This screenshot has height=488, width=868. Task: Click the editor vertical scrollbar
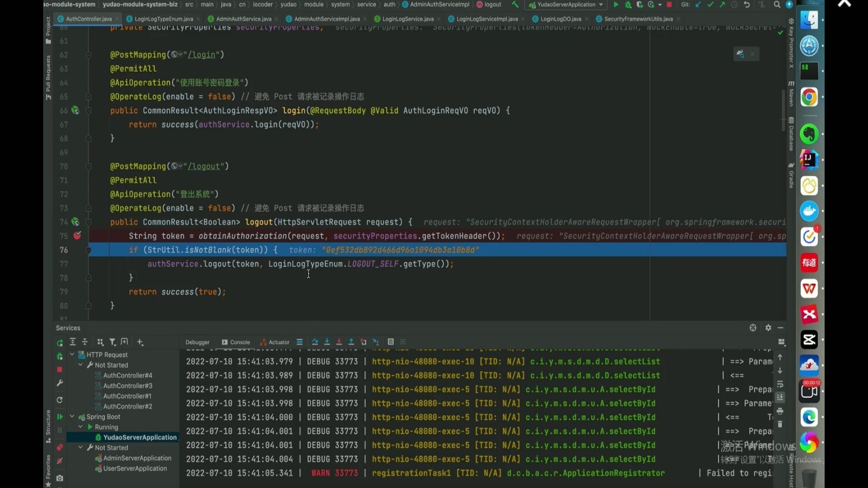[783, 110]
